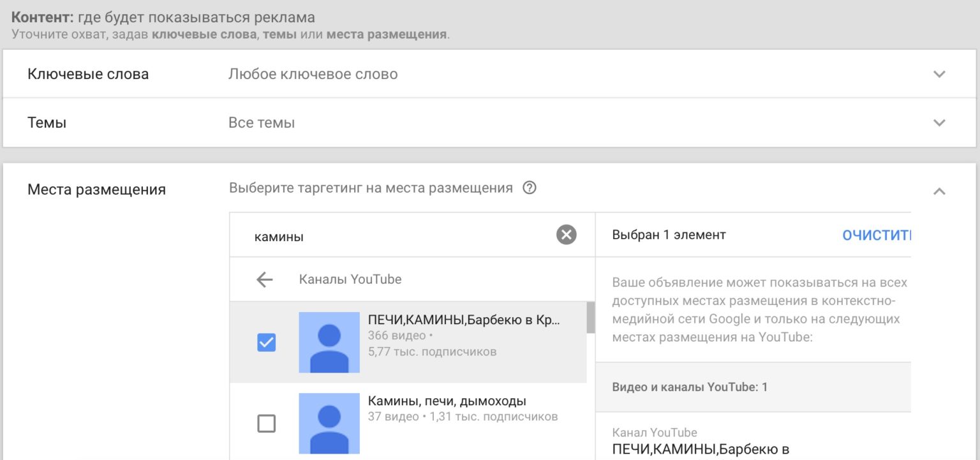Open help icon next to placement targeting
This screenshot has height=460, width=980.
point(529,188)
